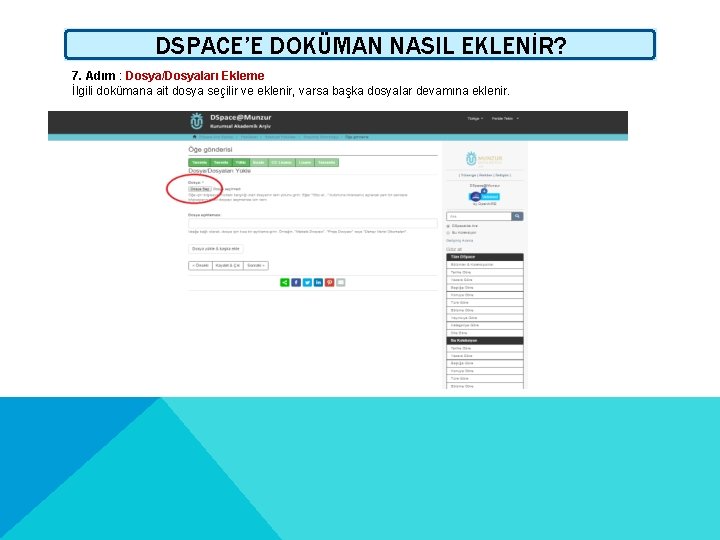
Task: Click the Munzur University logo in sidebar
Action: 484,159
